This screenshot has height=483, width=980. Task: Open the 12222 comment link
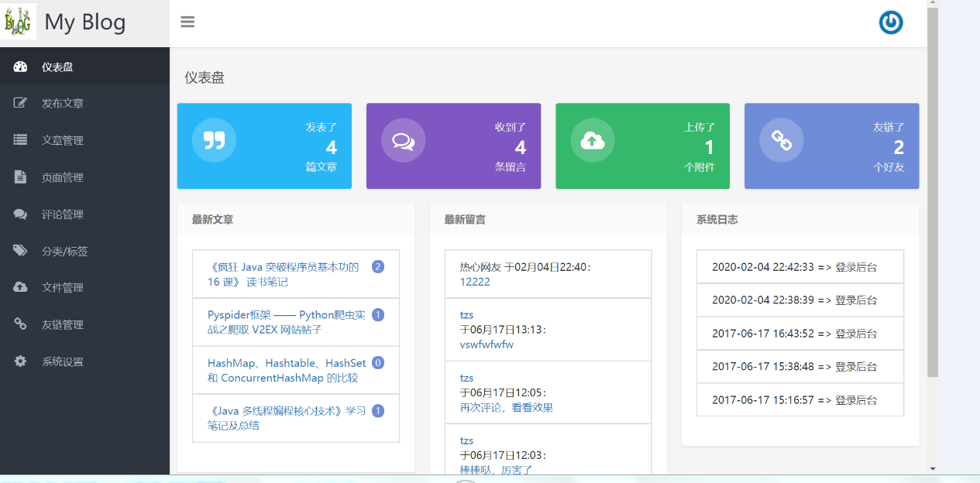pos(475,282)
